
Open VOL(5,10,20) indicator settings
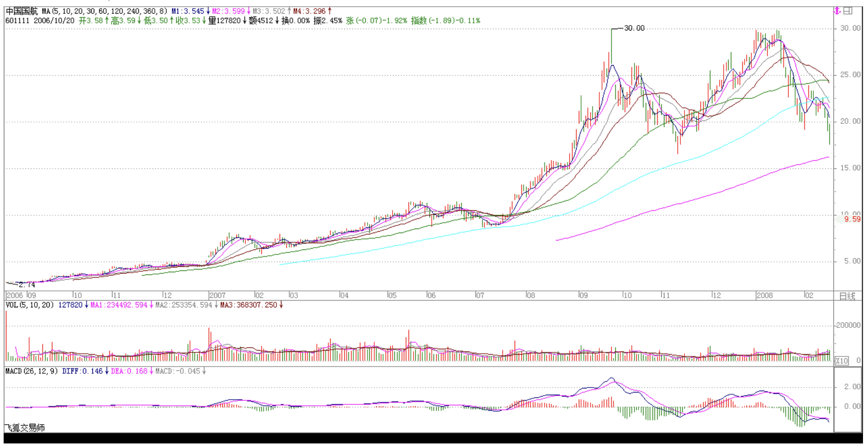pyautogui.click(x=30, y=305)
